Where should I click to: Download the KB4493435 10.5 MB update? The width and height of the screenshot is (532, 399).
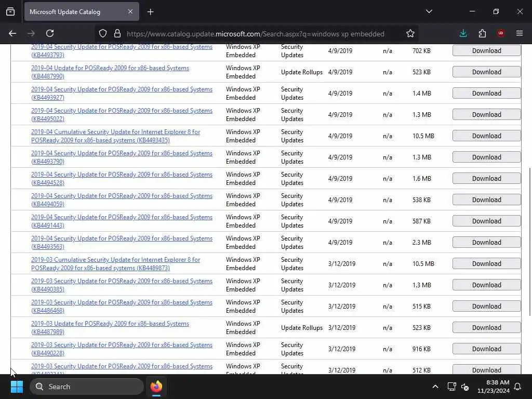tap(486, 136)
